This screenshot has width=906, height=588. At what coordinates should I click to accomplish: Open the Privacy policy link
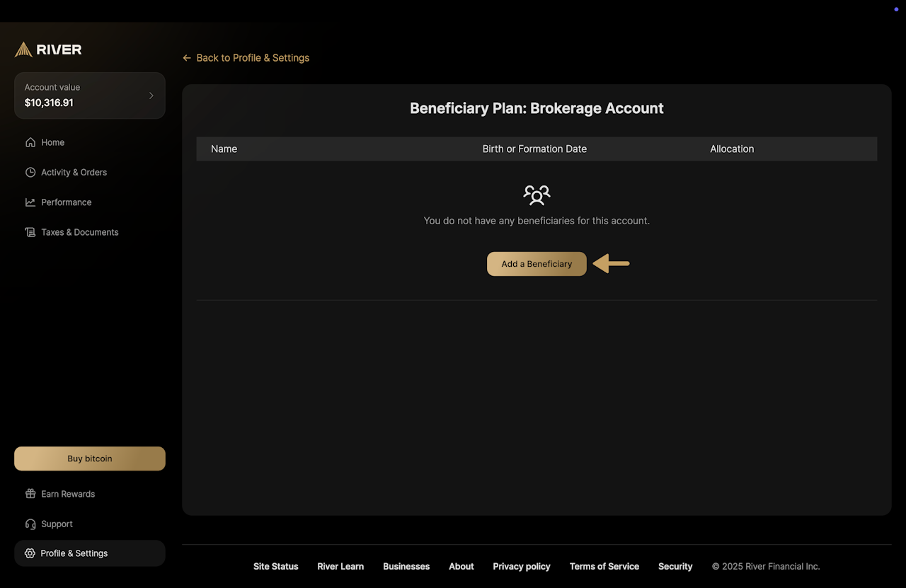[522, 566]
